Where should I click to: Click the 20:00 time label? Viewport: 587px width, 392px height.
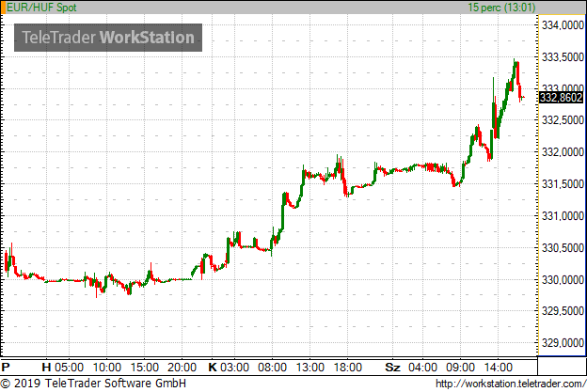point(182,368)
